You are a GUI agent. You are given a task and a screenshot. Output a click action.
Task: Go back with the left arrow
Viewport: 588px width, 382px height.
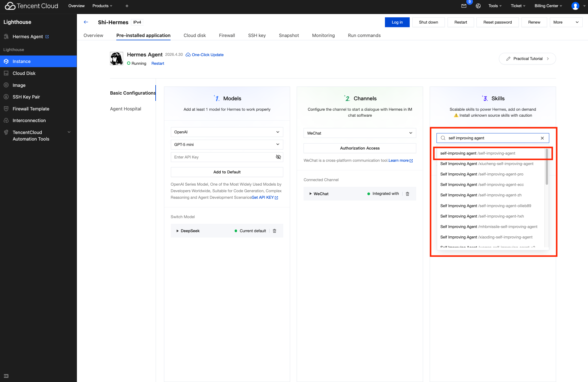86,22
